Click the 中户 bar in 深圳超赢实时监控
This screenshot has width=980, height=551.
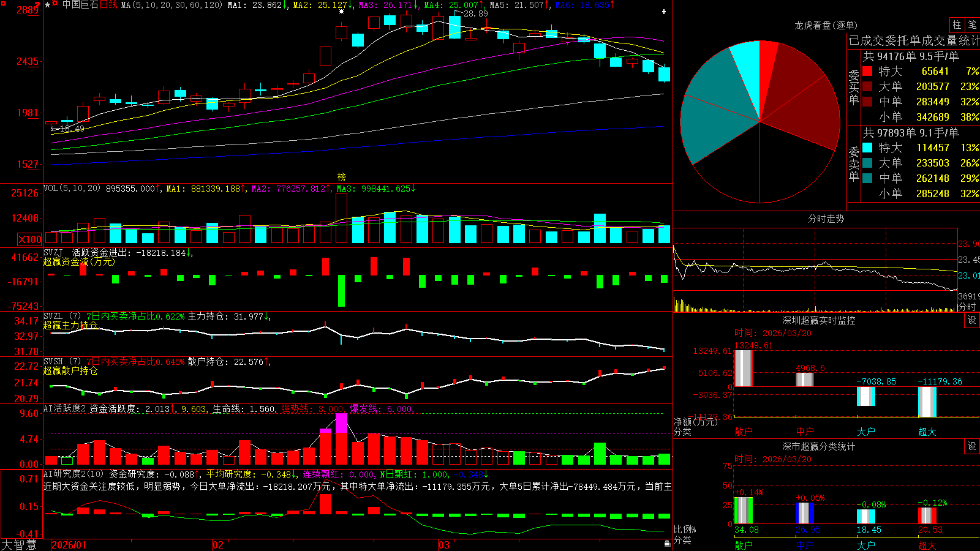coord(805,380)
